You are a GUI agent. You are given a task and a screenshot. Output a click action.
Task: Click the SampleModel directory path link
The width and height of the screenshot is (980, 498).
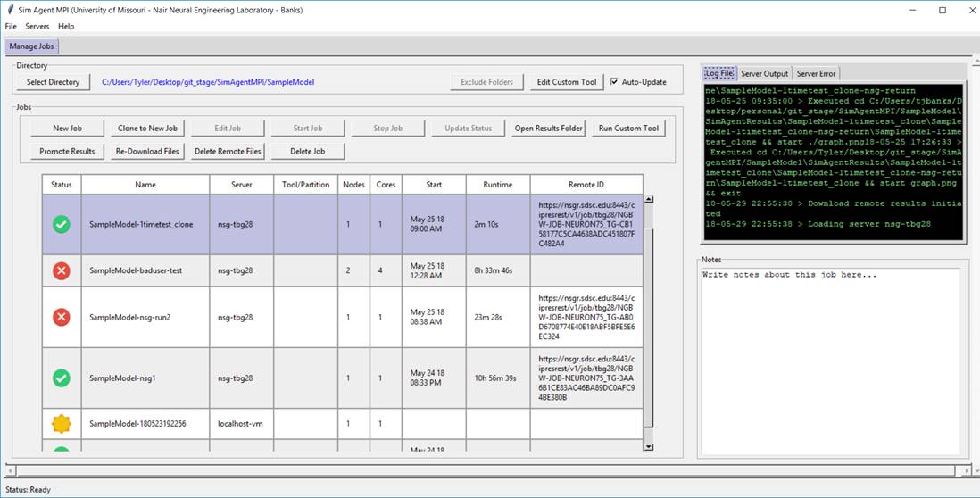coord(208,82)
